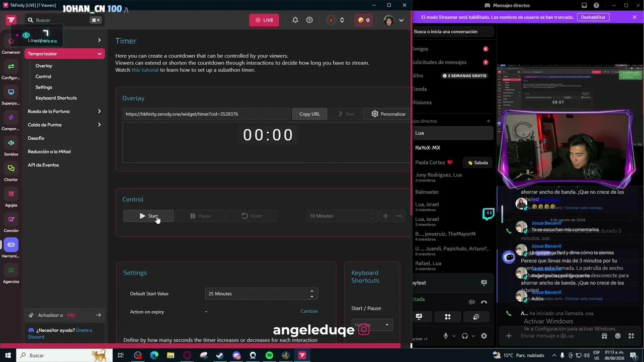Screen dimensions: 644x362
Task: Click Actualizar a PRO upgrade button
Action: (64, 315)
